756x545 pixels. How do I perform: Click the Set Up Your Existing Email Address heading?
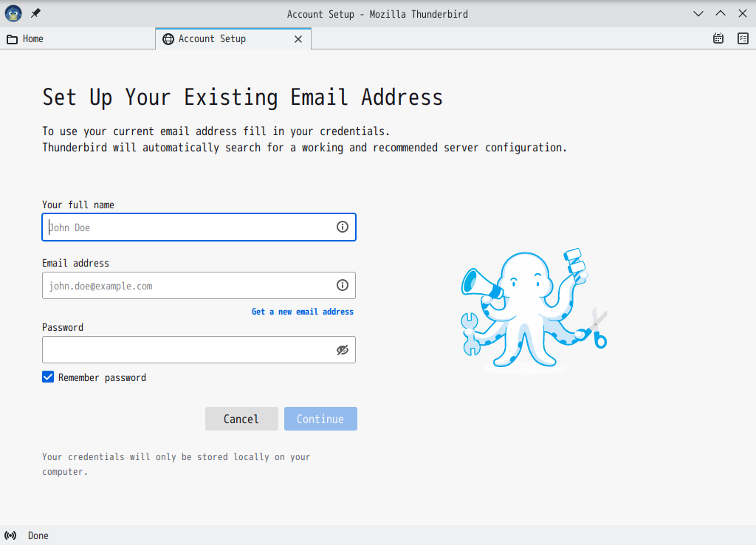pos(242,97)
